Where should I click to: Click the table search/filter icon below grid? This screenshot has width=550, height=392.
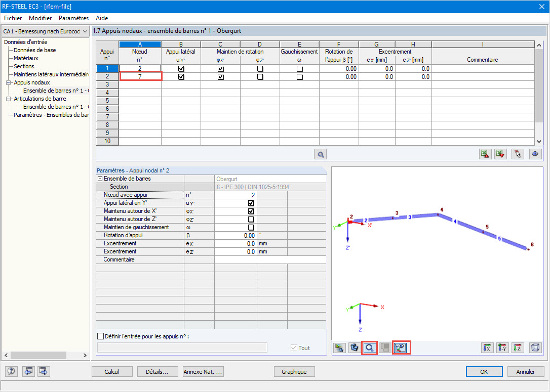click(320, 154)
